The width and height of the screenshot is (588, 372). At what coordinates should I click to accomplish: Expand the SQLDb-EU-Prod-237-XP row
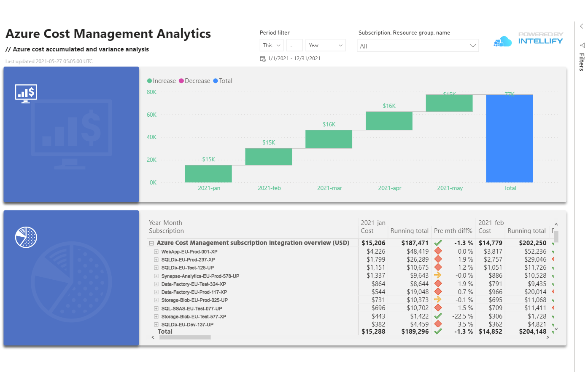tap(156, 260)
